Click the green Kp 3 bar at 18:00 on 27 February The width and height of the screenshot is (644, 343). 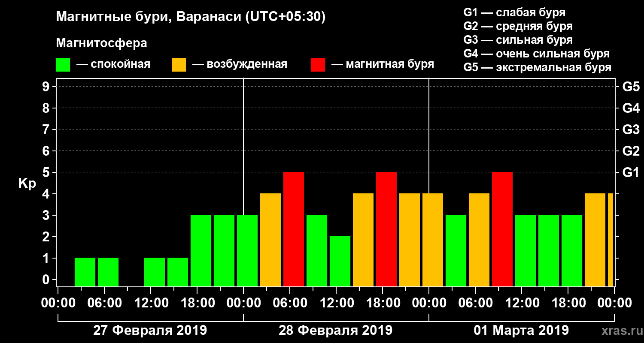coord(201,250)
